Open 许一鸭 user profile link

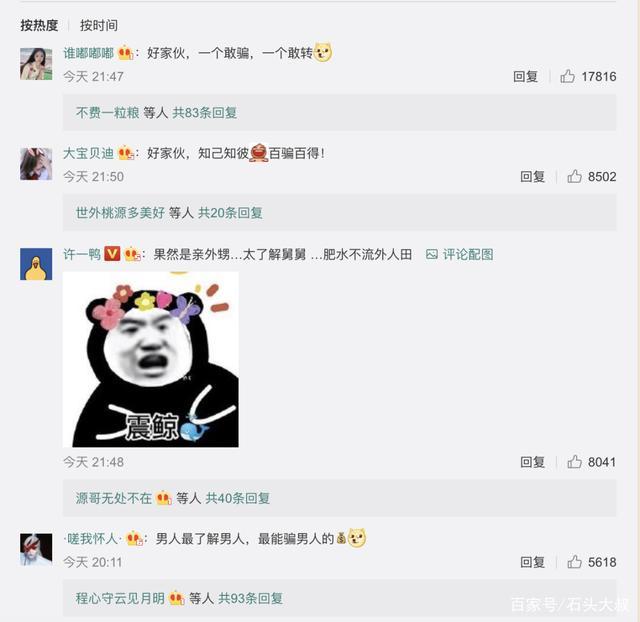pos(82,254)
